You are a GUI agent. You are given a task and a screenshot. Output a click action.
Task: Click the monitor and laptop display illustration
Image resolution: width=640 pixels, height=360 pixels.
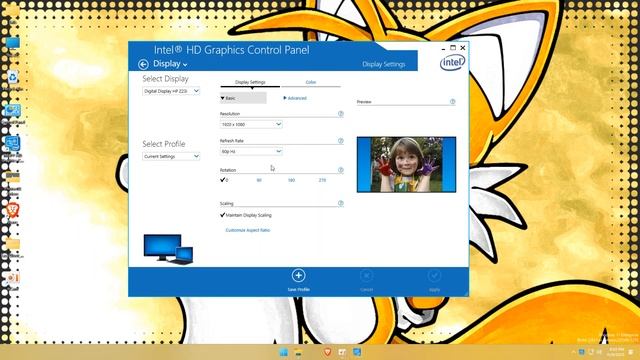(x=168, y=249)
